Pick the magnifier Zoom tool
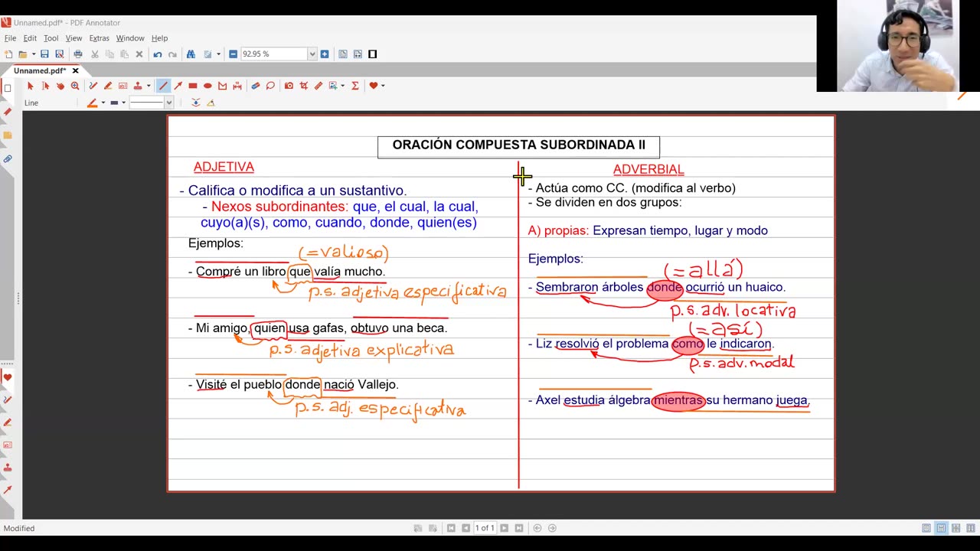Screen dimensions: 980x551 [75, 86]
